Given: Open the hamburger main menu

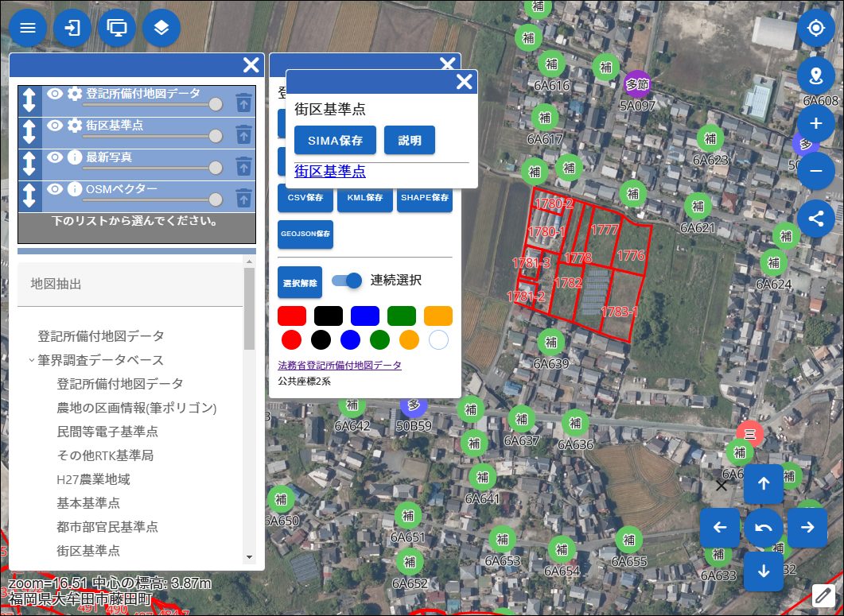Looking at the screenshot, I should click(28, 29).
